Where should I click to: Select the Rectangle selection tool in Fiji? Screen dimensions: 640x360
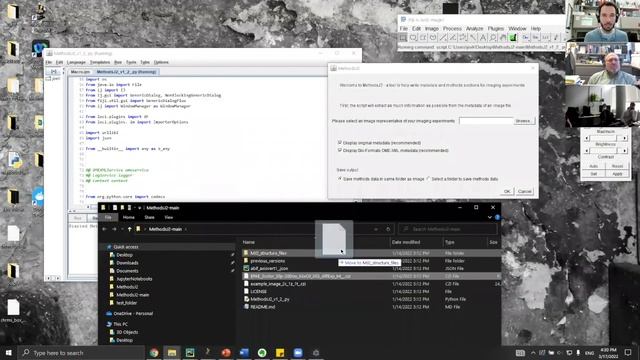[403, 38]
